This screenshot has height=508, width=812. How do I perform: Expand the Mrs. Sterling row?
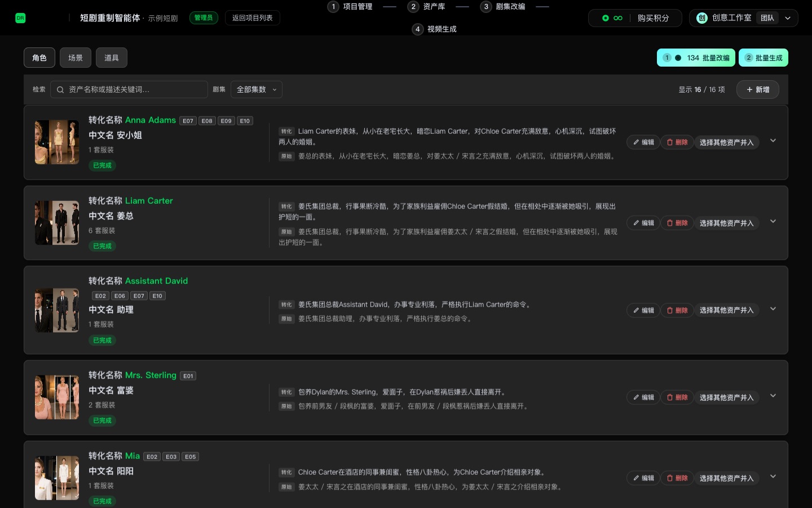click(x=773, y=396)
